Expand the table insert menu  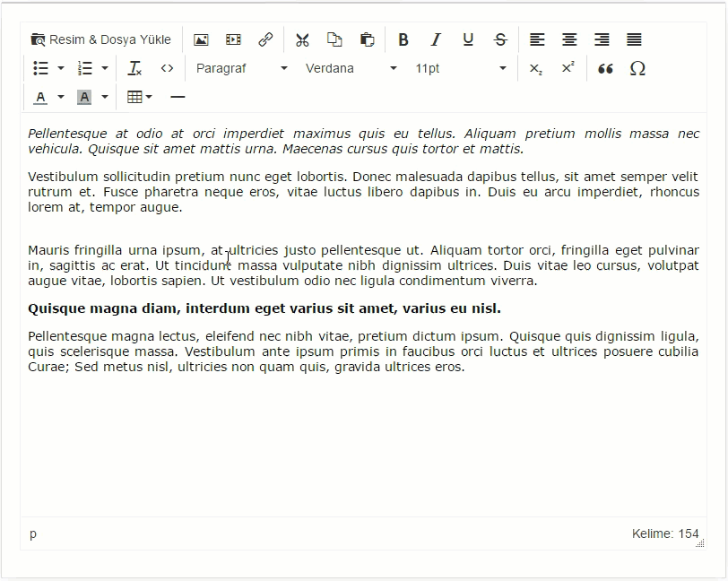[x=148, y=97]
